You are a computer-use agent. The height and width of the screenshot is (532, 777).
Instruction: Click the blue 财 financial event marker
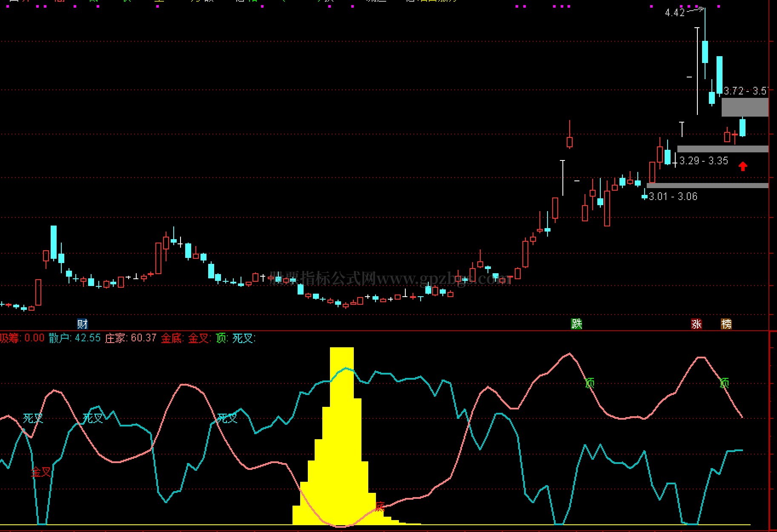pyautogui.click(x=82, y=324)
